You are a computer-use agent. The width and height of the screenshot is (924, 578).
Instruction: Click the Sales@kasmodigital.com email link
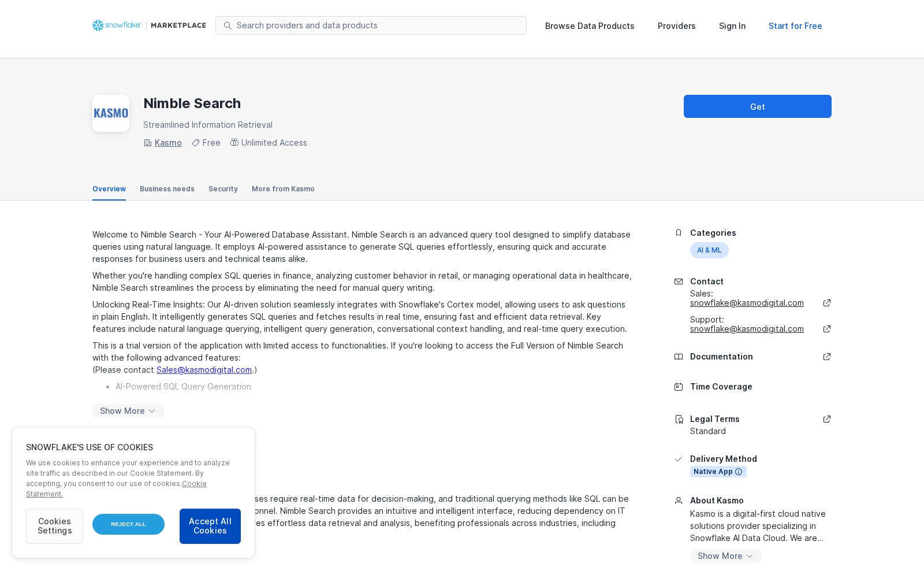tap(204, 370)
